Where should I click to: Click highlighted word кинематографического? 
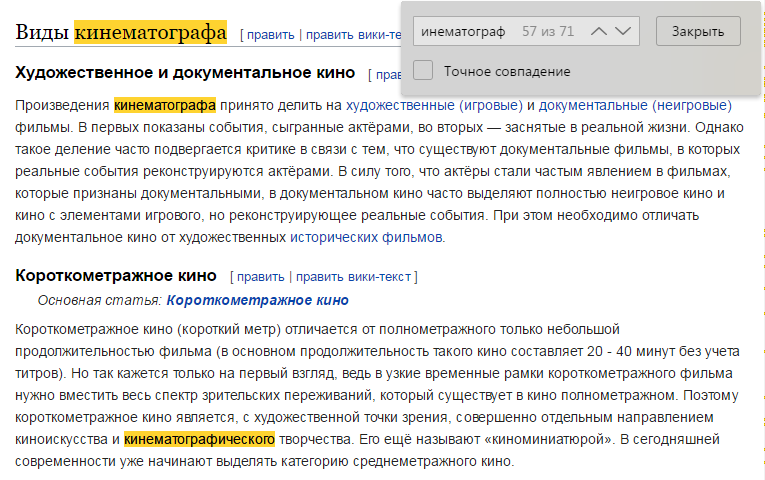pyautogui.click(x=199, y=440)
